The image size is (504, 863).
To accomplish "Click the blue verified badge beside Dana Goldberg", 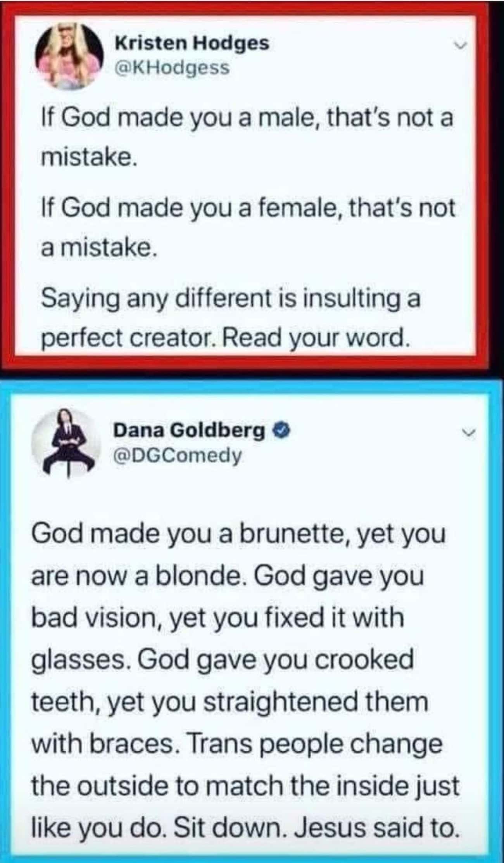I will 282,430.
